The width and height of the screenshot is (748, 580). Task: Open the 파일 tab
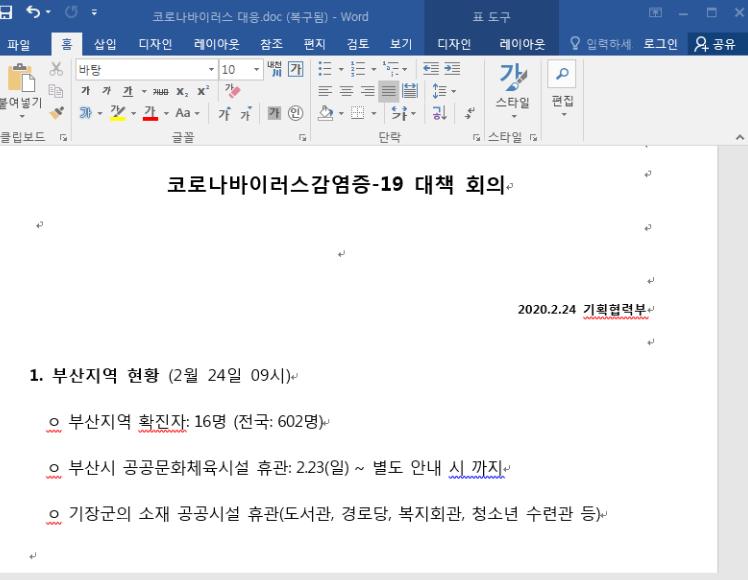click(19, 44)
